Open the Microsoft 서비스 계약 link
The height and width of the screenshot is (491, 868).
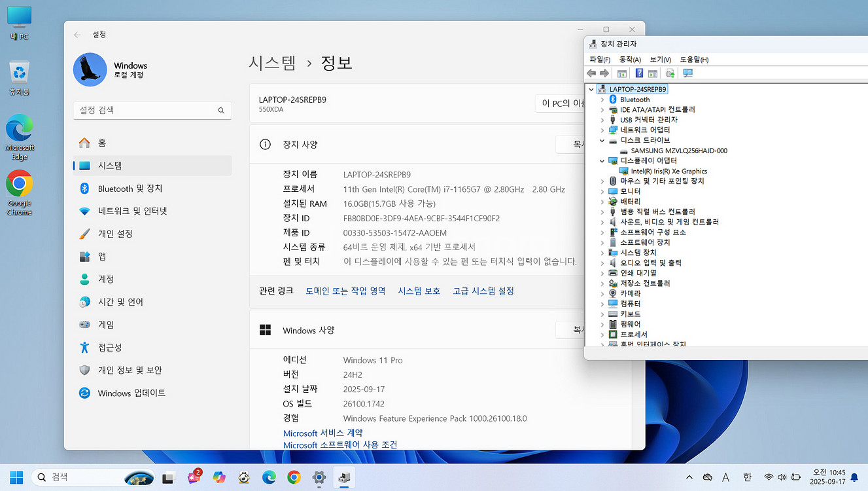pyautogui.click(x=322, y=433)
